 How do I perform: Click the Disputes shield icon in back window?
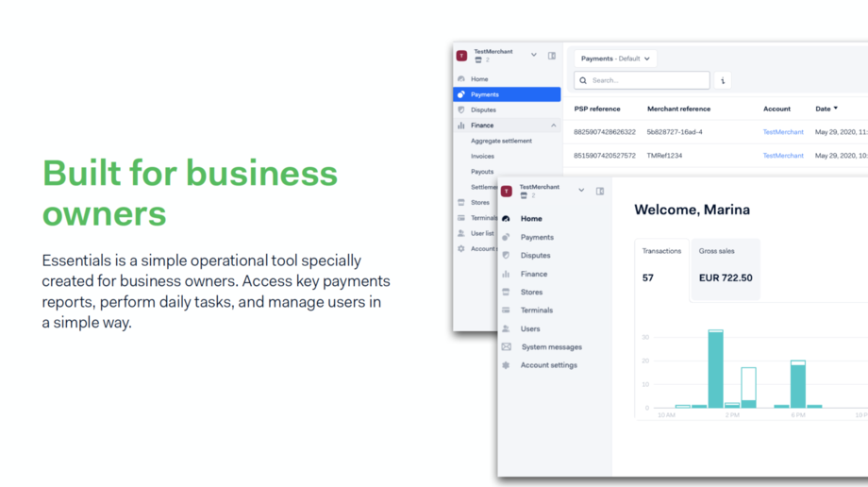[461, 109]
